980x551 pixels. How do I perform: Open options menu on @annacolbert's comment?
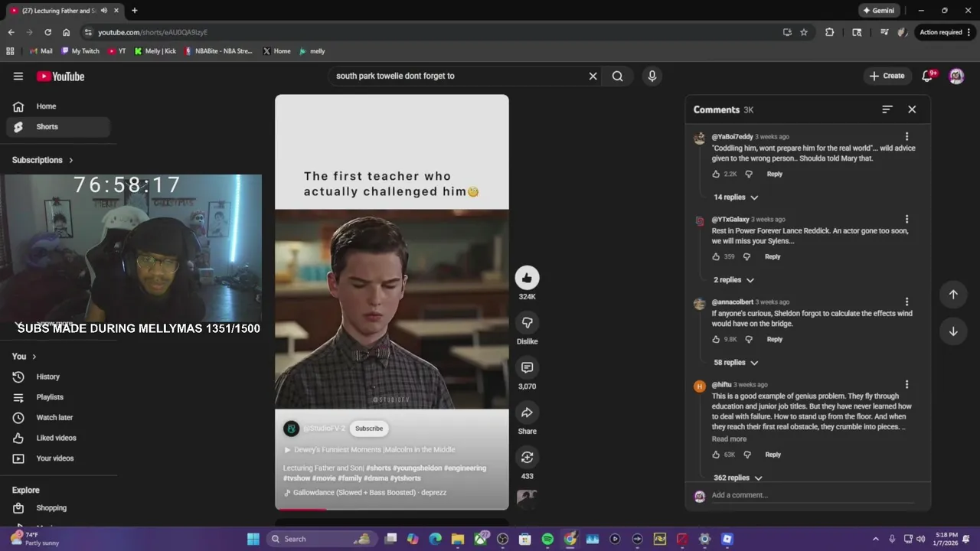coord(906,302)
